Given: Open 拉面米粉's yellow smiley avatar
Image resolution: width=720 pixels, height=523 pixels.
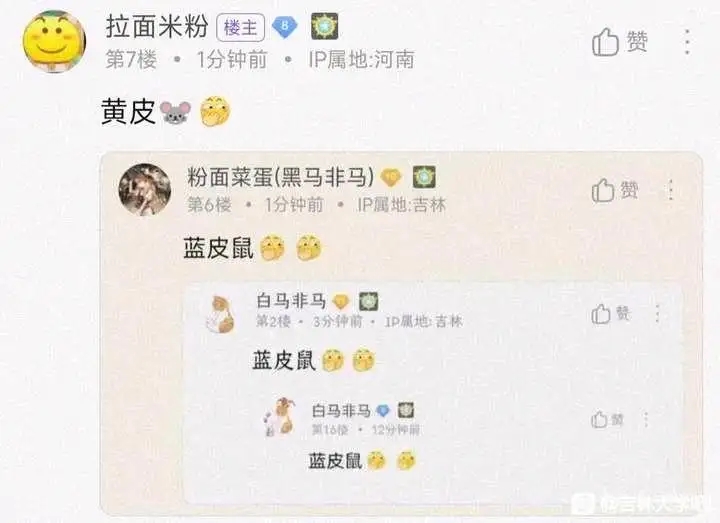Looking at the screenshot, I should (54, 41).
